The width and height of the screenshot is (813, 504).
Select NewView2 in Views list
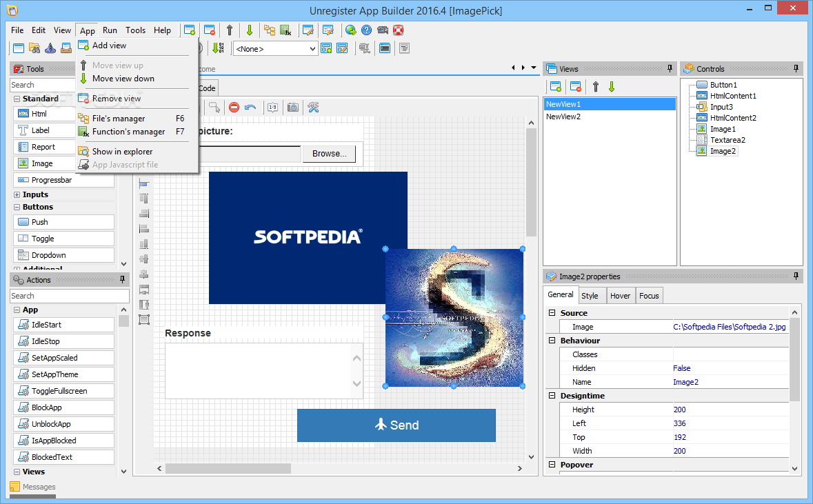[x=610, y=117]
